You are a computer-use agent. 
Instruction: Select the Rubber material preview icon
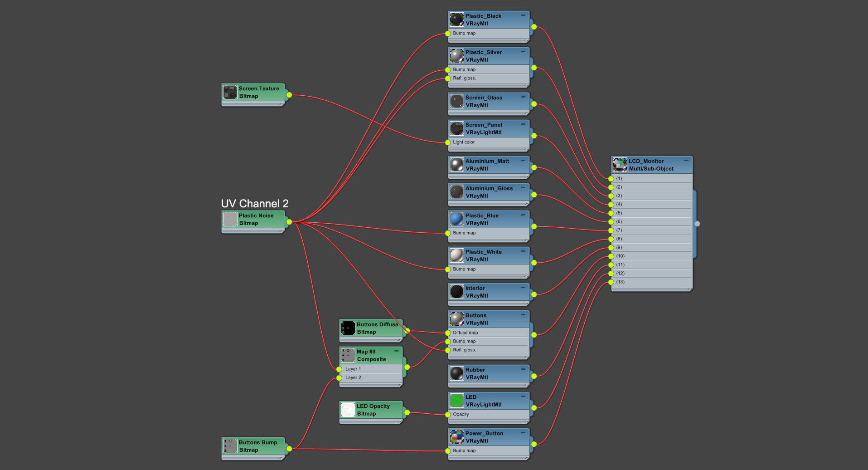tap(456, 373)
